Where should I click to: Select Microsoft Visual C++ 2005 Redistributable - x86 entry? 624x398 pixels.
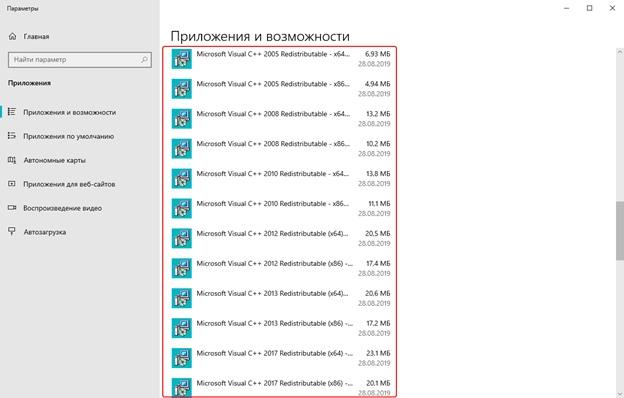click(x=280, y=89)
